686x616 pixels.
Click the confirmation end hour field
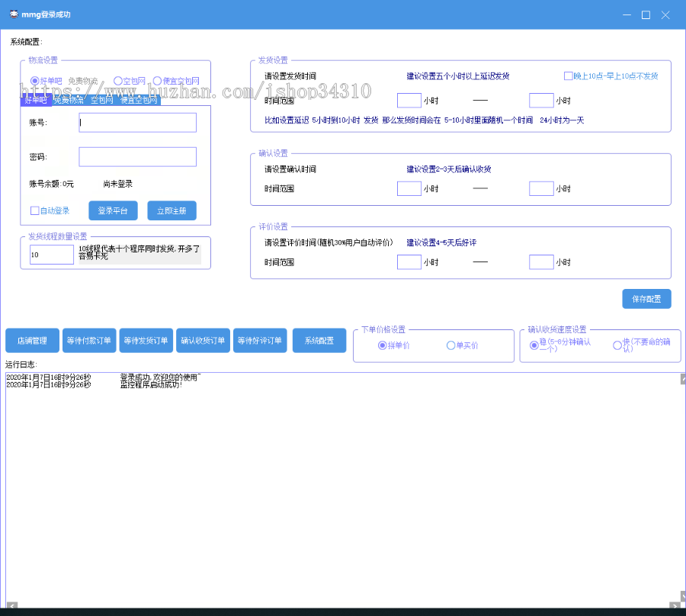point(541,188)
